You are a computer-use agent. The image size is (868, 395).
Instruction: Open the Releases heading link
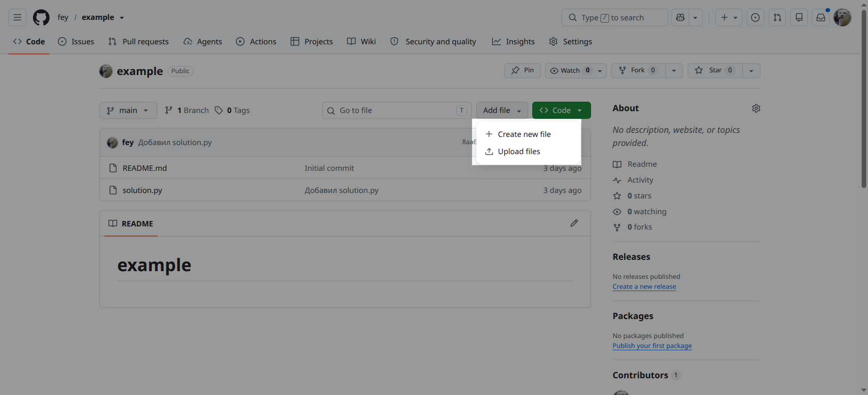click(x=631, y=257)
